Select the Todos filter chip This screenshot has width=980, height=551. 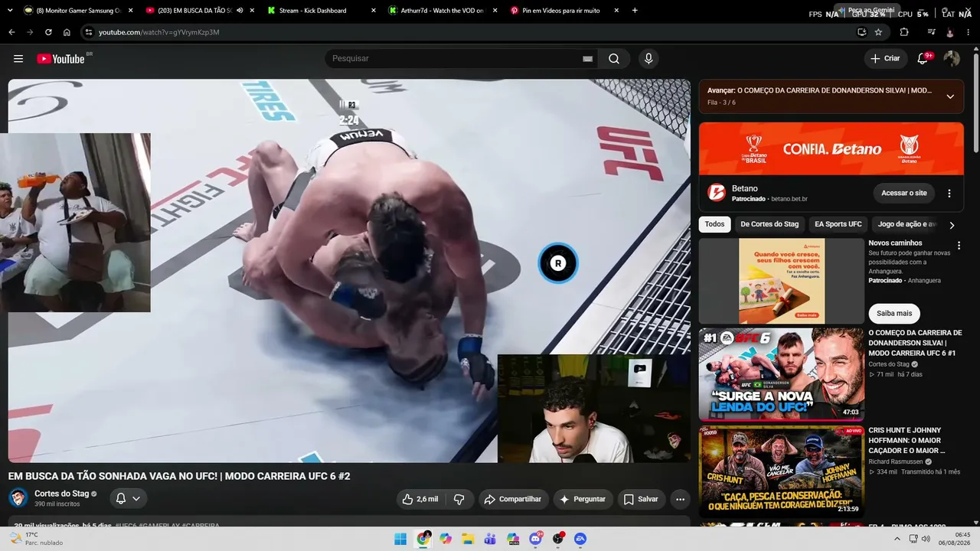point(714,224)
